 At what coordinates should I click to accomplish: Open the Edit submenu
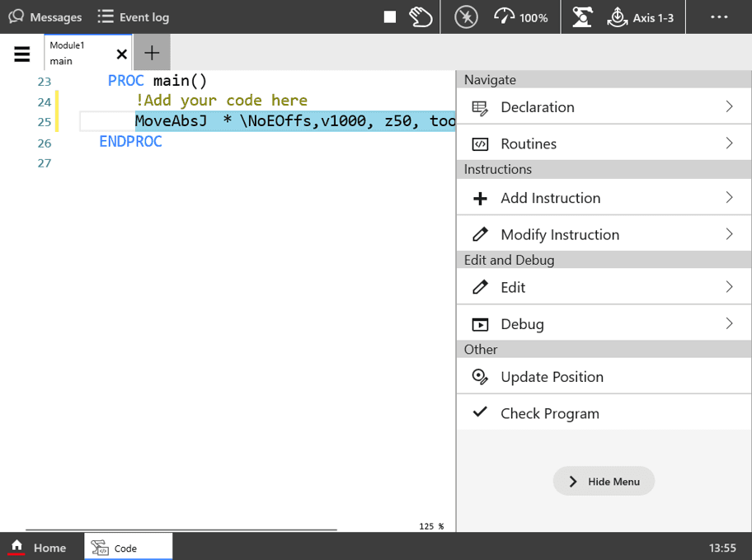pos(604,287)
